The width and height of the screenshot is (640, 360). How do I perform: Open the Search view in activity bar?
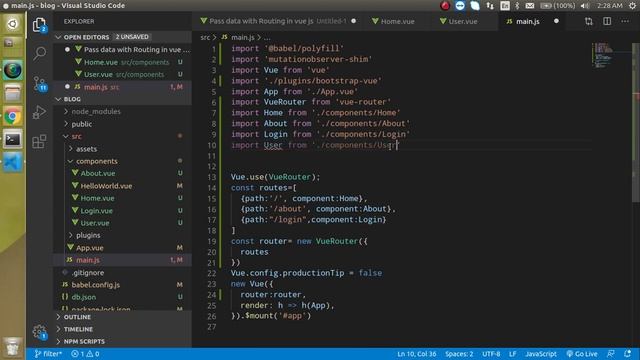[x=40, y=53]
